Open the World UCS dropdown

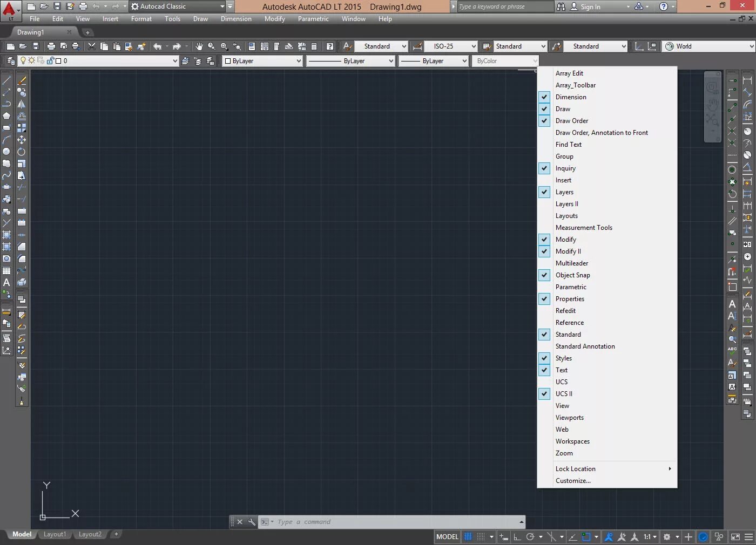tap(709, 46)
